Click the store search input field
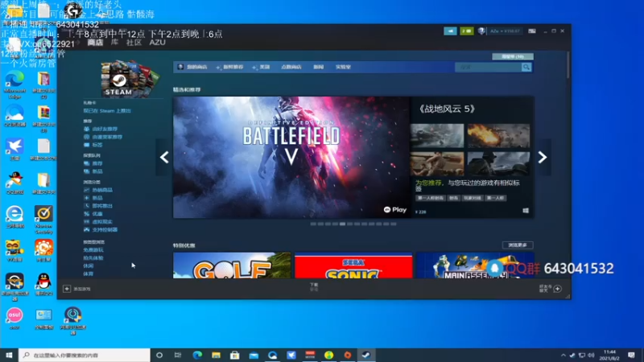Screen dimensions: 644x362 488,67
